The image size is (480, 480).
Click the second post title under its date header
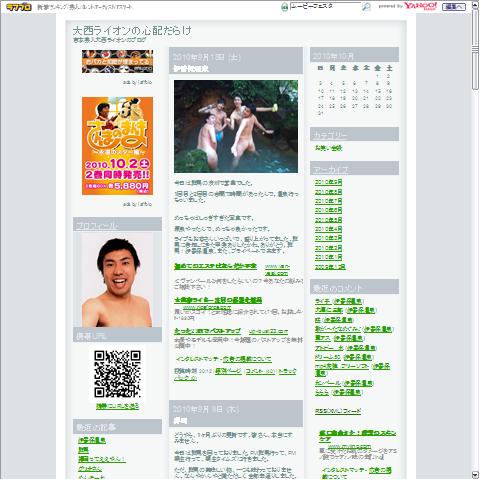180,421
